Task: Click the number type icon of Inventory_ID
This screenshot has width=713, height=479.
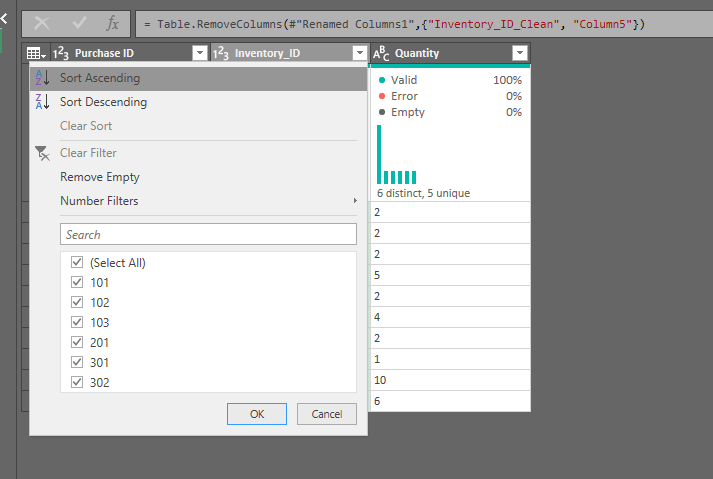Action: point(221,53)
